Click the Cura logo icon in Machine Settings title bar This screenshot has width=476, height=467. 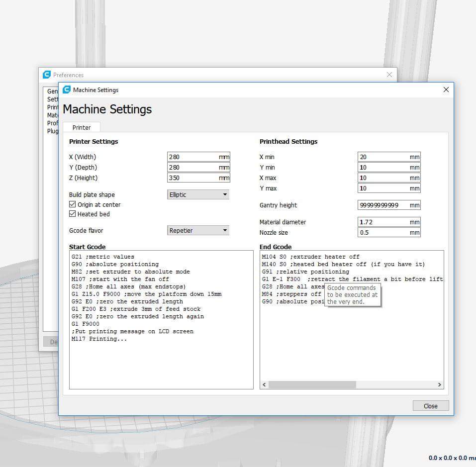(67, 90)
